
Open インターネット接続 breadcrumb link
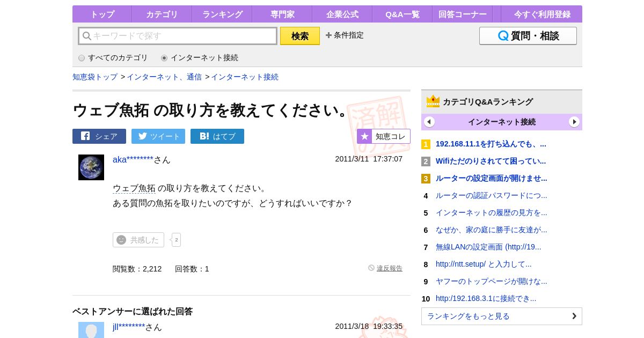pos(245,77)
